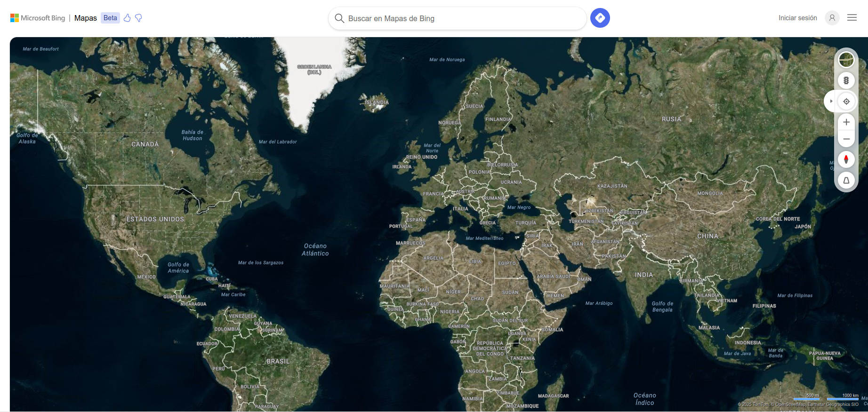Click the TomTom copyright text
Image resolution: width=868 pixels, height=412 pixels.
[x=753, y=404]
